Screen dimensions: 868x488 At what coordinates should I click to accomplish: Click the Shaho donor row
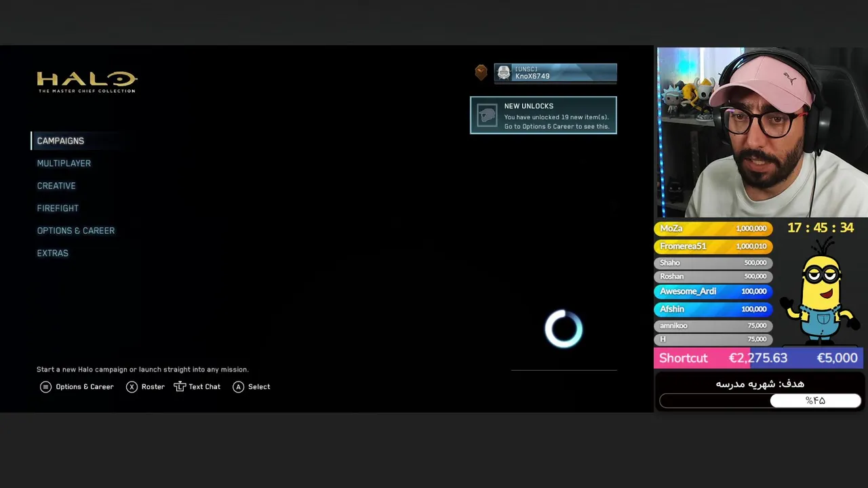[x=713, y=263]
